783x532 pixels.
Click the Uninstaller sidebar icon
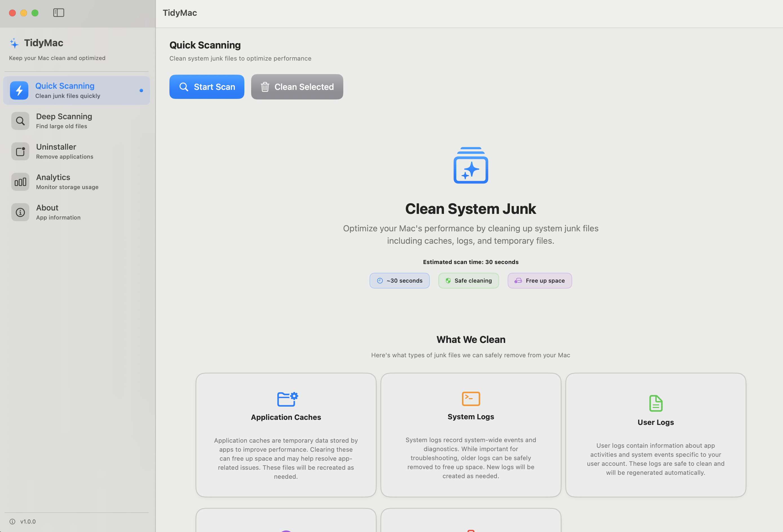click(20, 151)
